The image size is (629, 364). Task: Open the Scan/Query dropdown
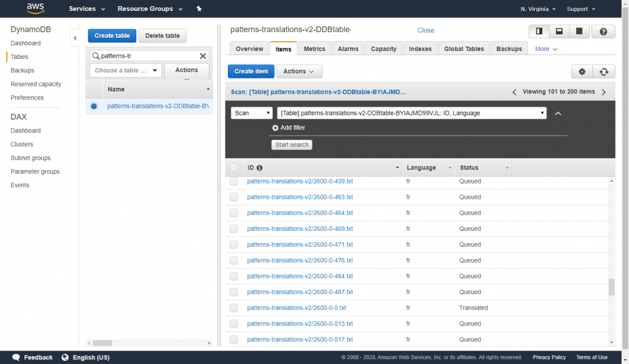(252, 112)
